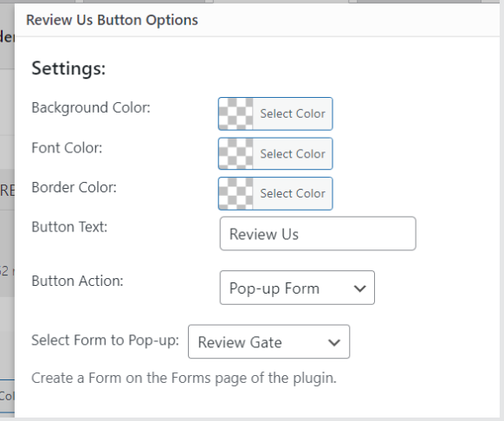Click the Settings heading

pyautogui.click(x=68, y=68)
